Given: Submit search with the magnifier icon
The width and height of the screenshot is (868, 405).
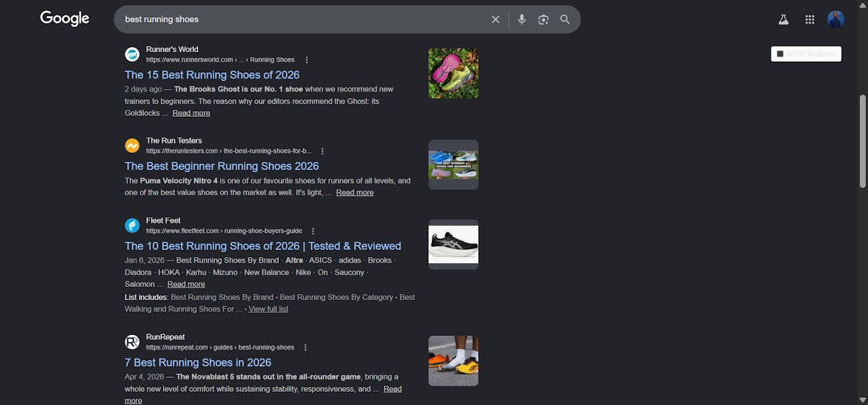Looking at the screenshot, I should point(565,19).
